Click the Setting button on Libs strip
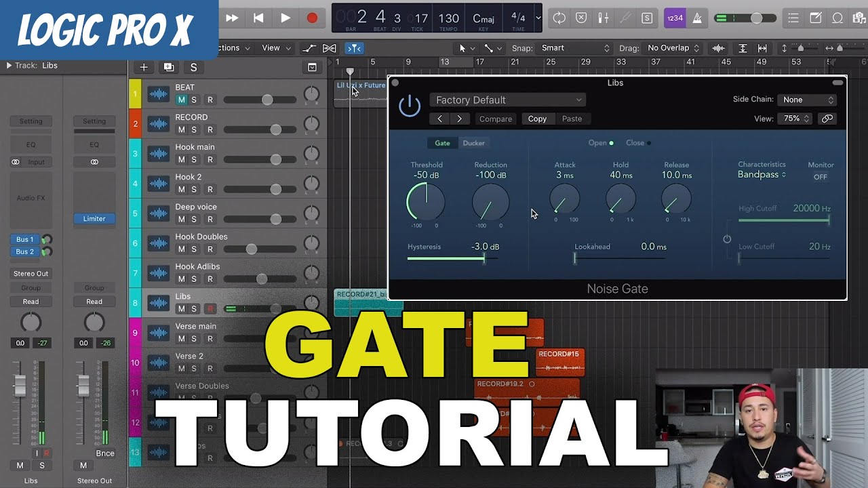868x488 pixels. tap(31, 121)
